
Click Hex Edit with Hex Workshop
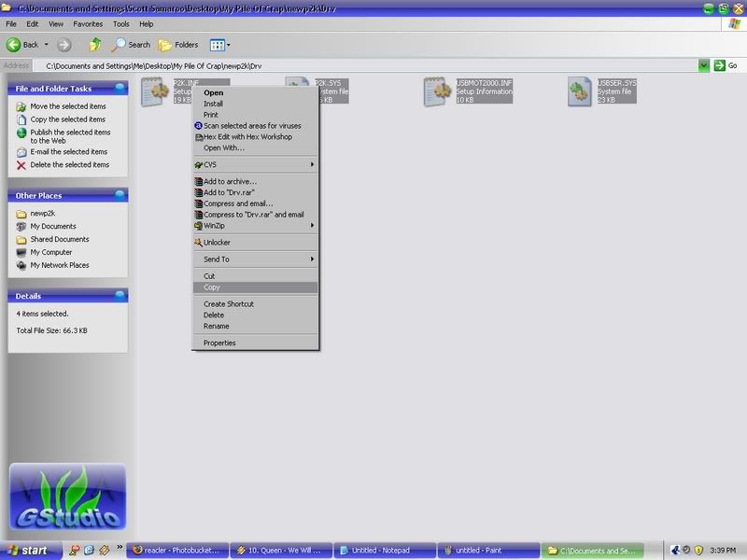coord(255,136)
